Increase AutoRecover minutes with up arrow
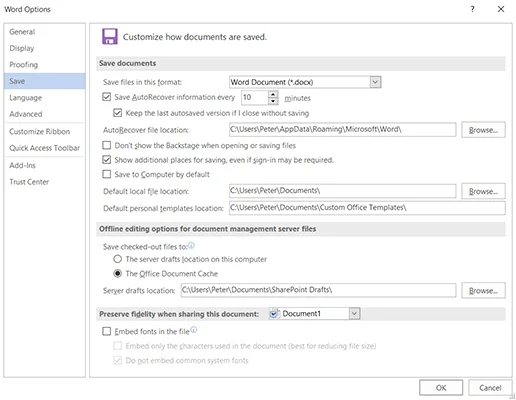 (273, 94)
